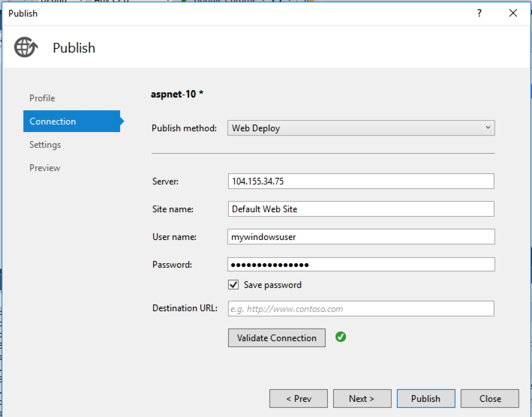Click the question mark help button
The width and height of the screenshot is (532, 417).
coord(479,13)
